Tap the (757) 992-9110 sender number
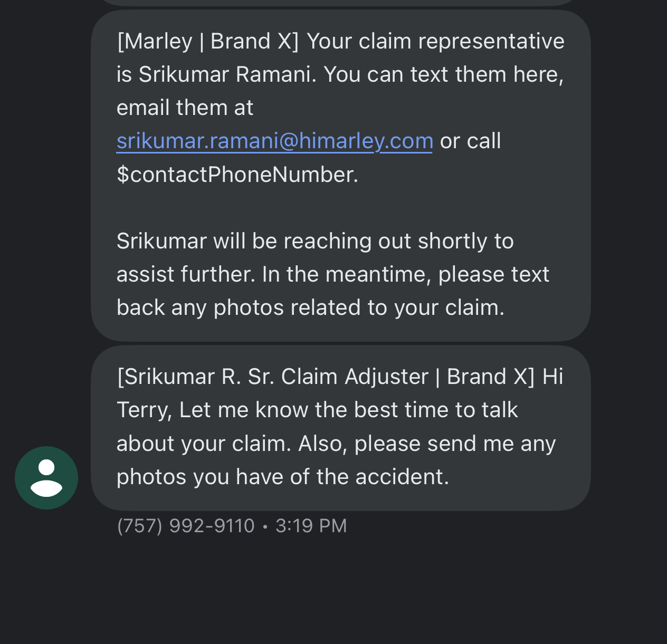Screen dimensions: 667x644 (186, 526)
